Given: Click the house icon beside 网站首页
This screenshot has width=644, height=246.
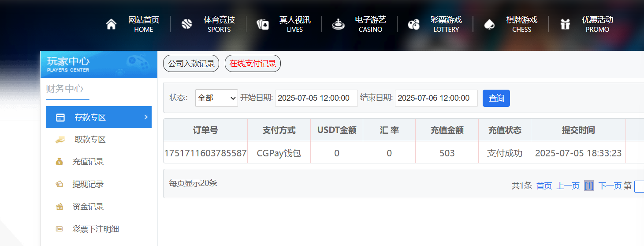Looking at the screenshot, I should click(111, 24).
